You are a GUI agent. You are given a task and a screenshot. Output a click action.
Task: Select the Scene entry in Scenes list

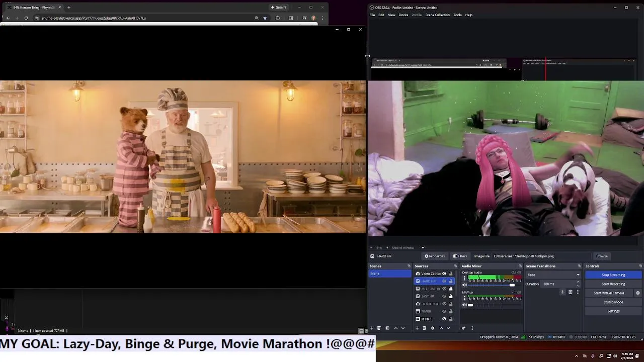[390, 274]
